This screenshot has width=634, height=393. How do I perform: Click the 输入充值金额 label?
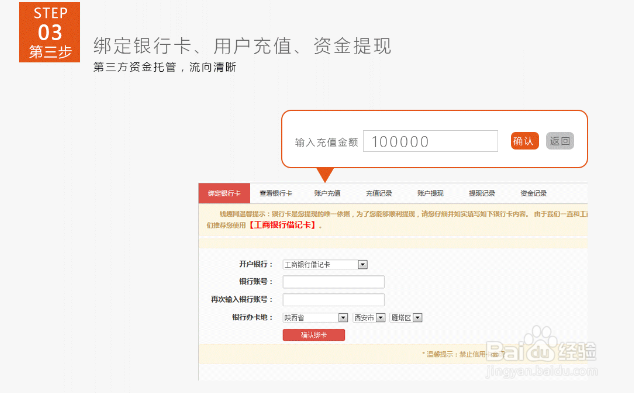click(x=326, y=142)
